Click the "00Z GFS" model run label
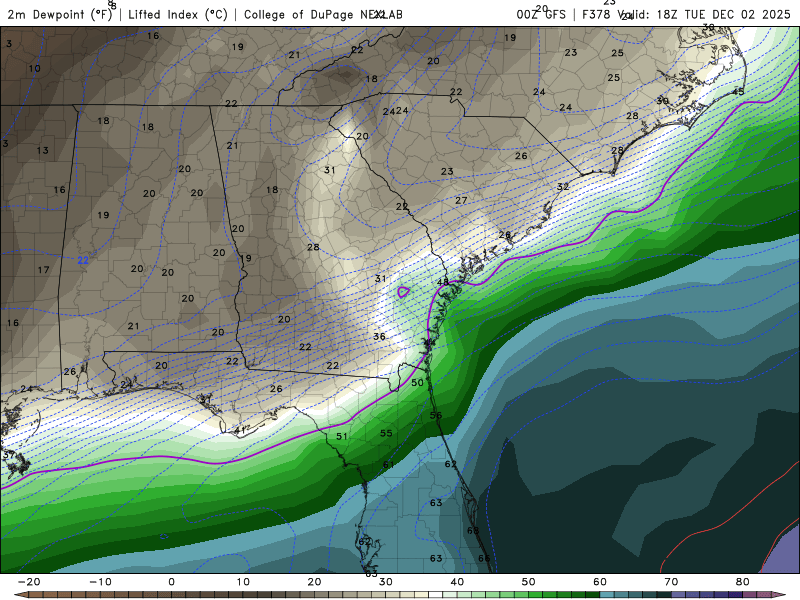800x600 pixels. click(x=541, y=15)
